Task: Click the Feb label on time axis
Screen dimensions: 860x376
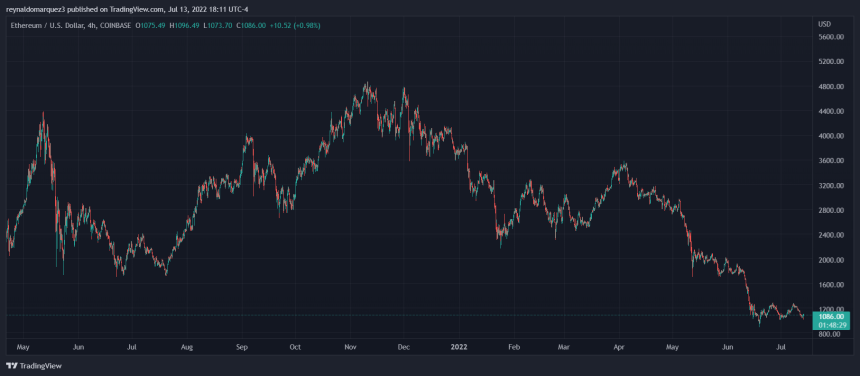Action: point(513,347)
